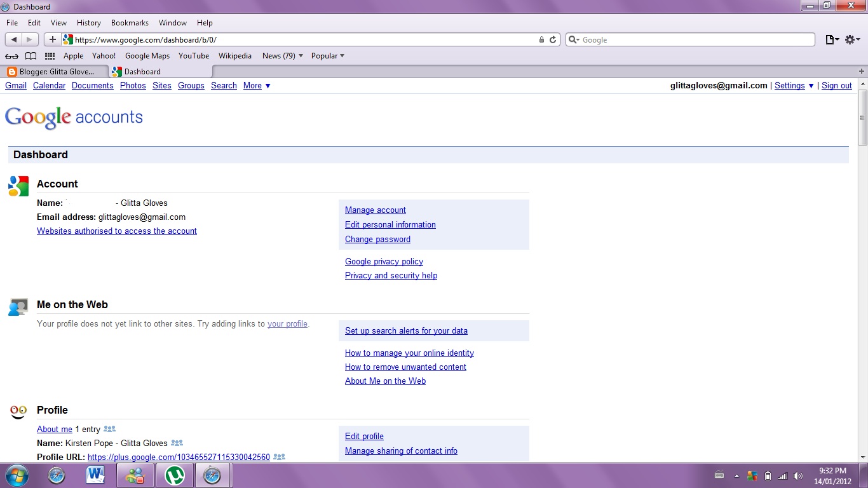The image size is (868, 488).
Task: Open the new tab plus button
Action: pos(862,71)
